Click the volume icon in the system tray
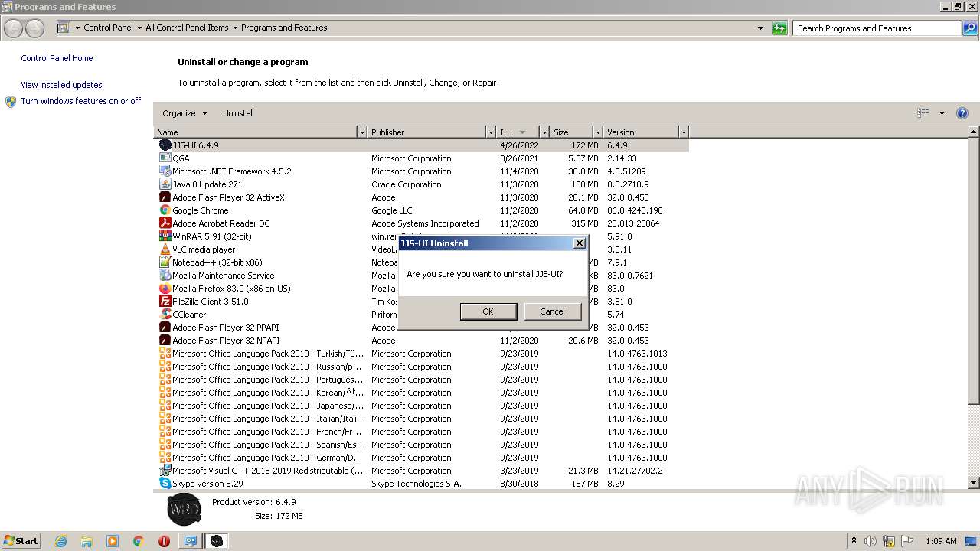Screen dimensions: 980x551 870,541
